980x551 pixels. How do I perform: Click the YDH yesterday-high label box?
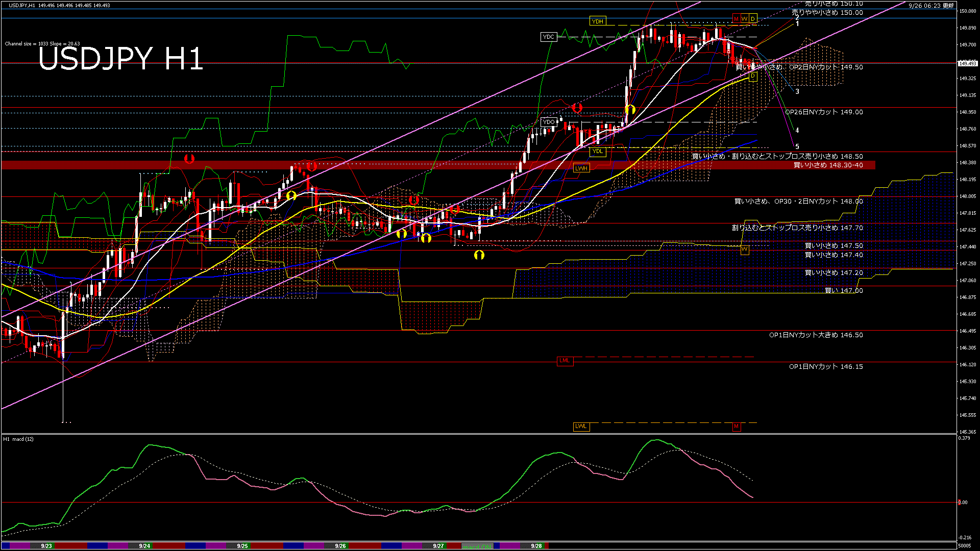click(597, 21)
